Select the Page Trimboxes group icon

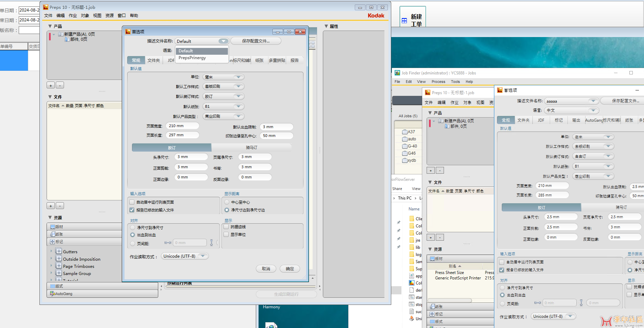[59, 266]
